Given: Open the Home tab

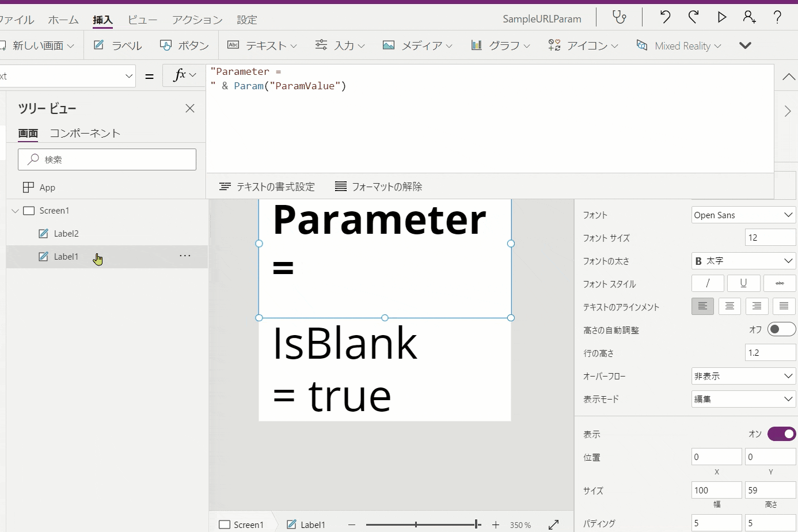Looking at the screenshot, I should click(63, 20).
